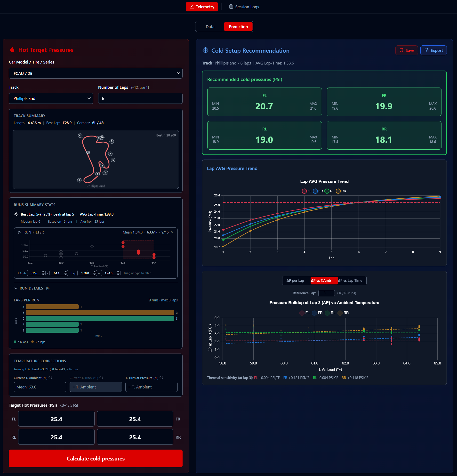Click the lightning bolt icon next to Best Lap
Viewport: 457px width, 476px height.
coord(16,214)
